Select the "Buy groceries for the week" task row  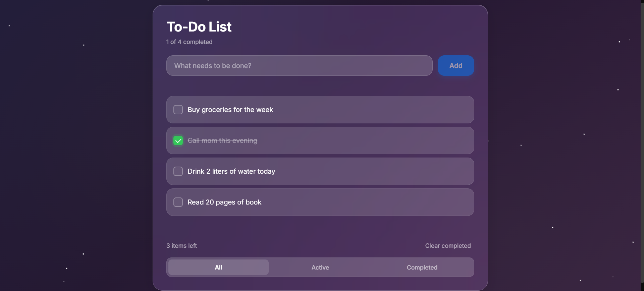coord(320,109)
